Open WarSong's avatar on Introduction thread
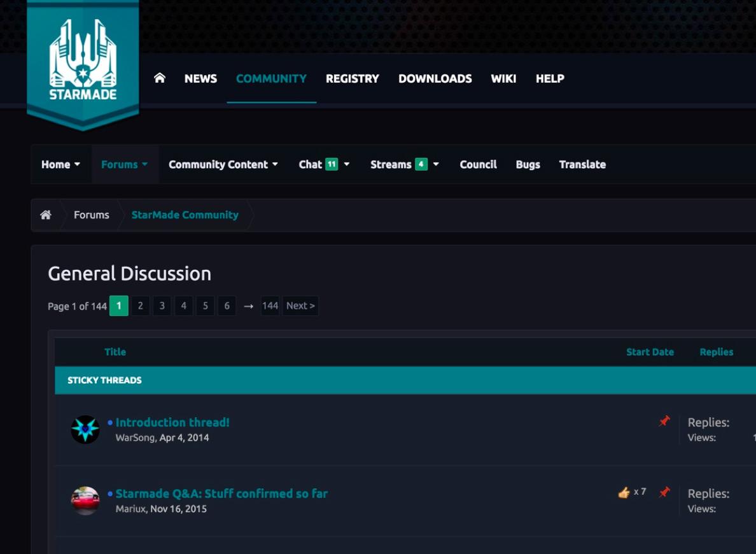Screen dimensions: 756x554 85,430
